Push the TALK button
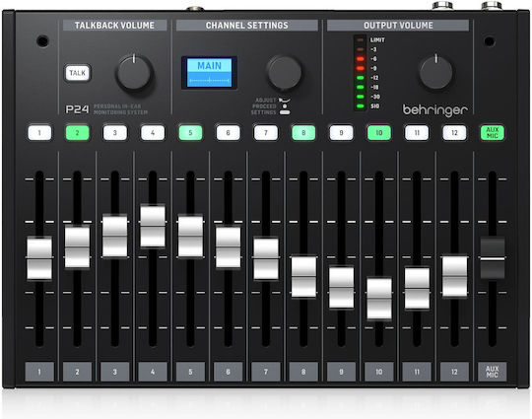This screenshot has width=532, height=419. click(x=78, y=73)
